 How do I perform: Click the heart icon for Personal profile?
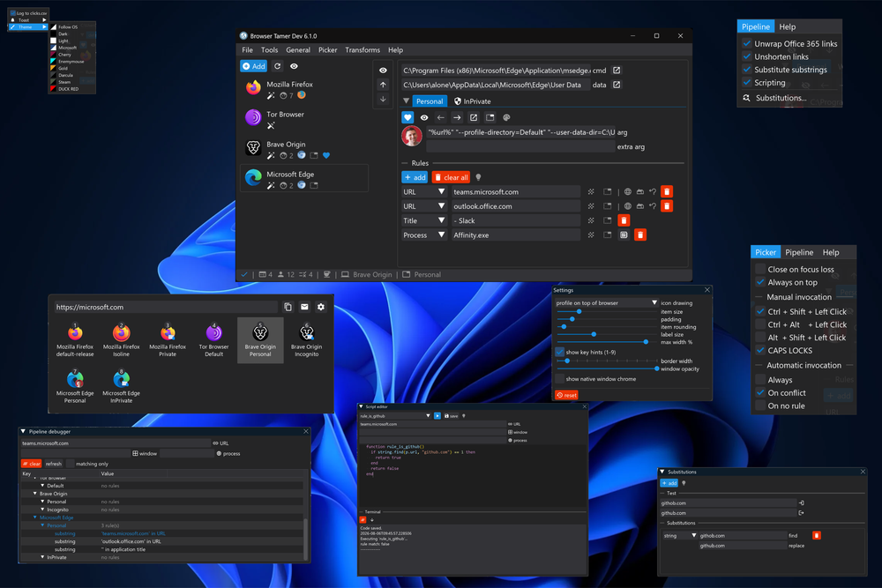[x=407, y=117]
